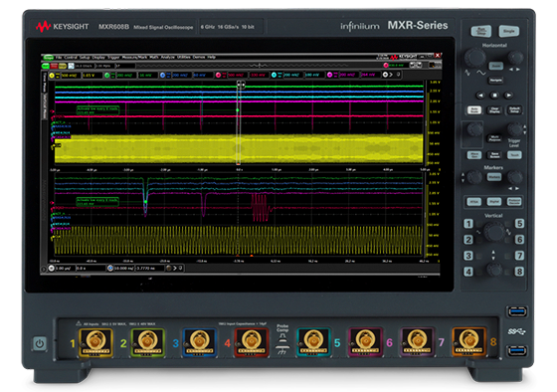Viewport: 557px width, 392px height.
Task: Push the square stop navigation key
Action: [495, 95]
